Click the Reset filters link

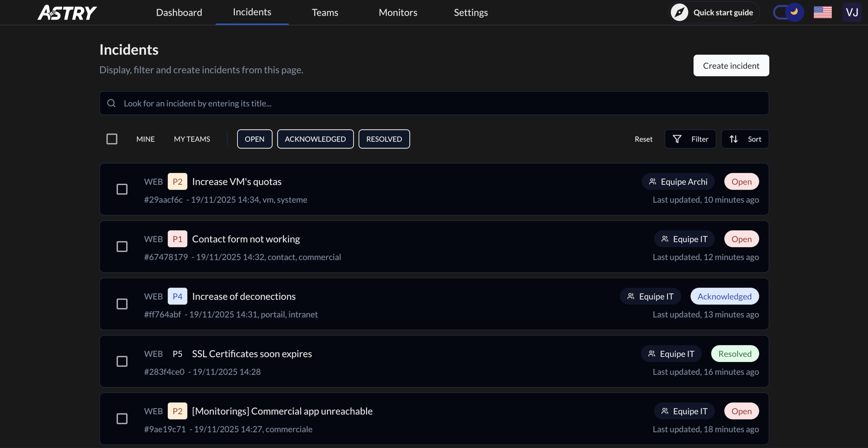(x=643, y=139)
